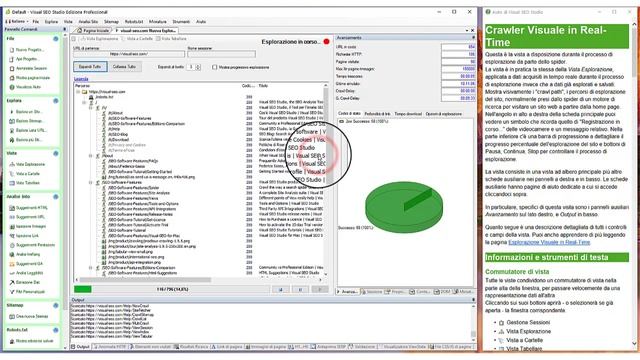640x360 pixels.
Task: Collapse the Sitemap section in command panel
Action: point(56,305)
